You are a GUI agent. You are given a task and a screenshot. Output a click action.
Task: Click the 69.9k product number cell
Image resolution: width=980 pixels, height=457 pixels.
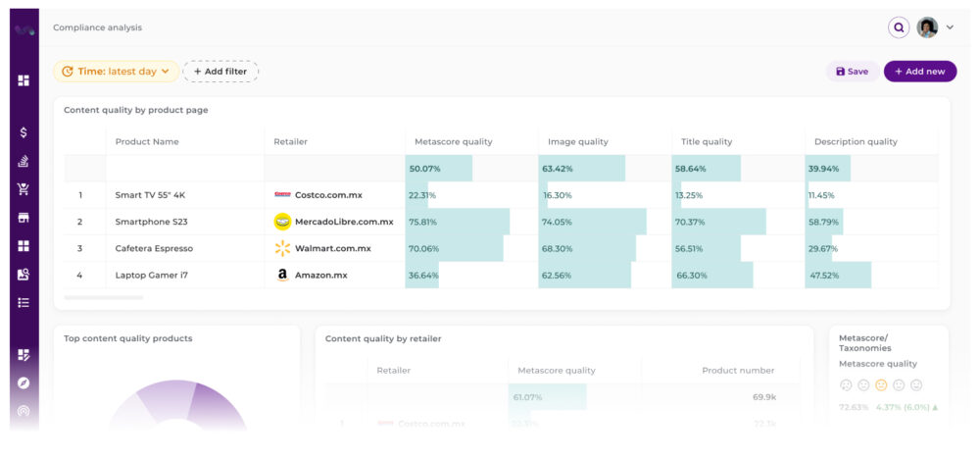(764, 397)
